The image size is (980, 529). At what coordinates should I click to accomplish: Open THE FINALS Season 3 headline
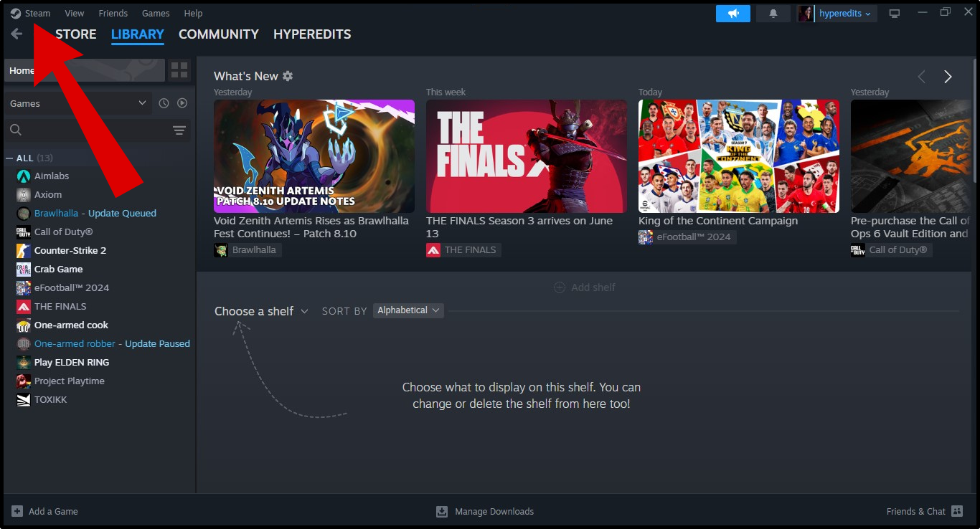519,227
